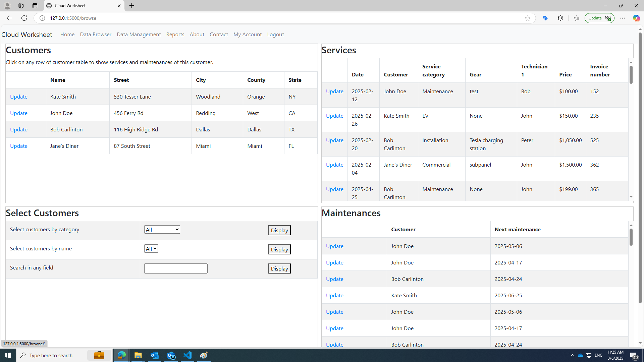Open browser Extensions puzzle icon
The width and height of the screenshot is (644, 362).
560,18
